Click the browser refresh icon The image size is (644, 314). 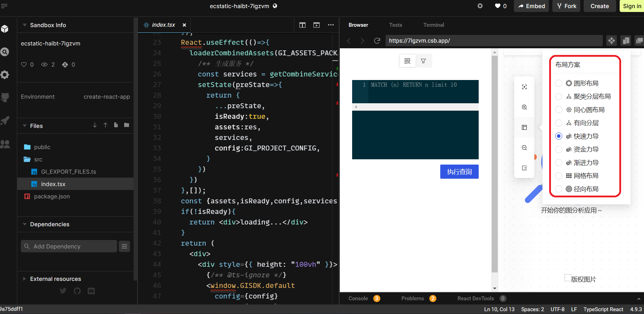pos(377,41)
